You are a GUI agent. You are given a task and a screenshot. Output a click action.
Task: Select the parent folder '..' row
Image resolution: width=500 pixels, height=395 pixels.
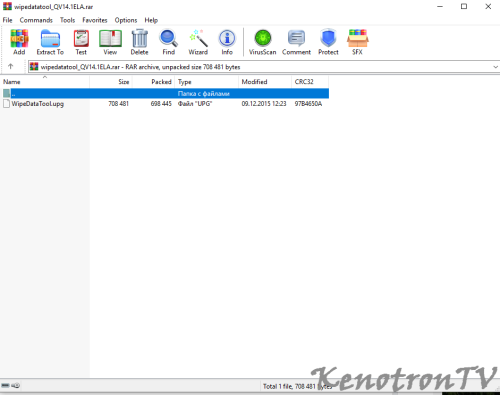pos(165,93)
